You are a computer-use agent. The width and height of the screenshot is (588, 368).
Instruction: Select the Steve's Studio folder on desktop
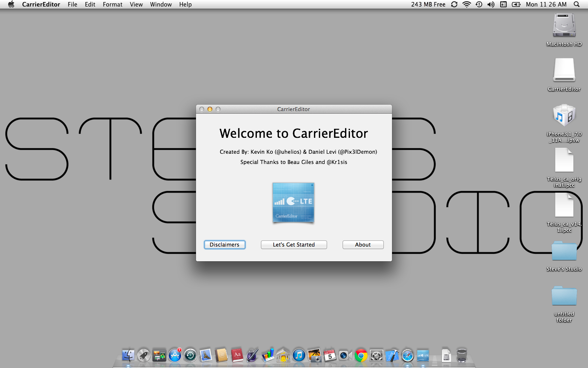click(564, 256)
